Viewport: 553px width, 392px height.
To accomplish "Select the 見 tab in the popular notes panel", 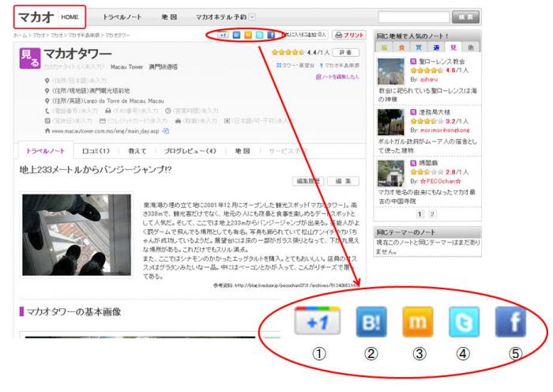I will [x=453, y=47].
